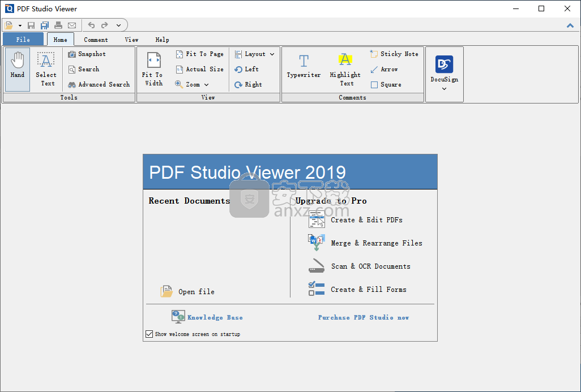
Task: Click the Email envelope icon
Action: 72,25
